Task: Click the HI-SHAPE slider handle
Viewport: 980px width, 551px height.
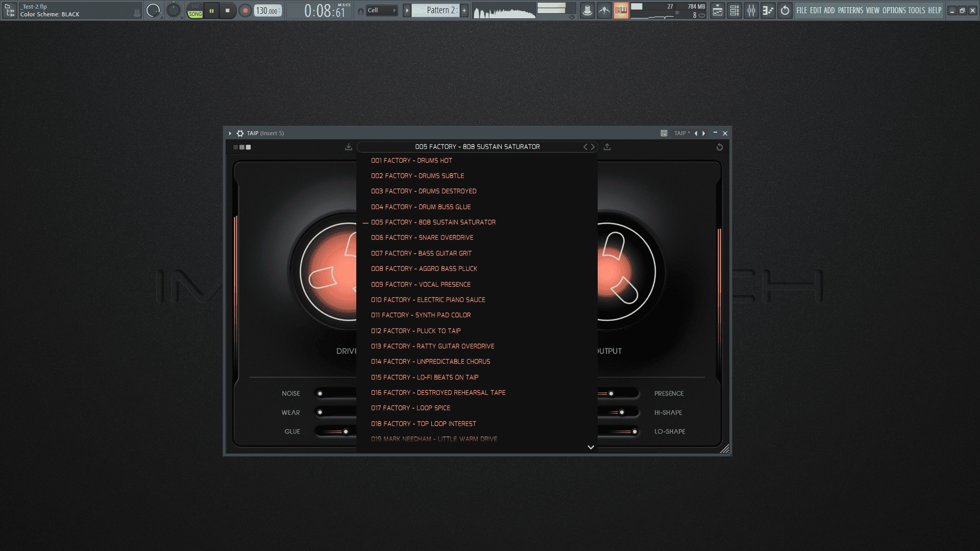Action: click(622, 412)
